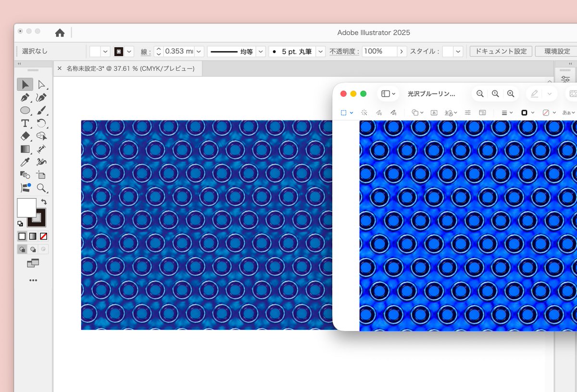Select the Pen tool
Screen dimensions: 577x392
[25, 98]
